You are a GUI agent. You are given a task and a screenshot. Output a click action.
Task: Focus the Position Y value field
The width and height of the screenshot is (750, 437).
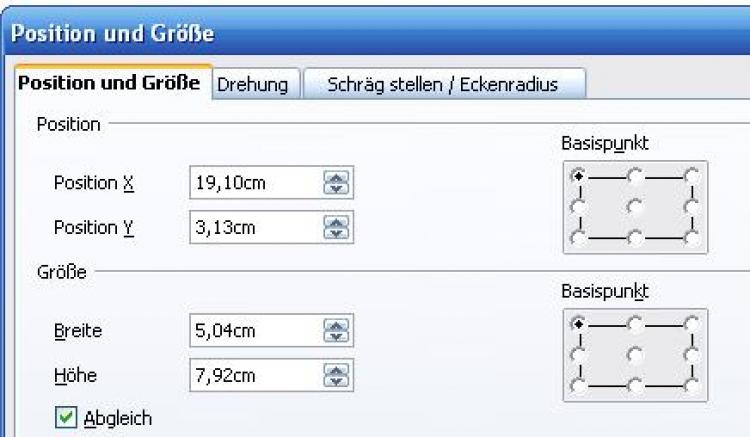tap(254, 227)
